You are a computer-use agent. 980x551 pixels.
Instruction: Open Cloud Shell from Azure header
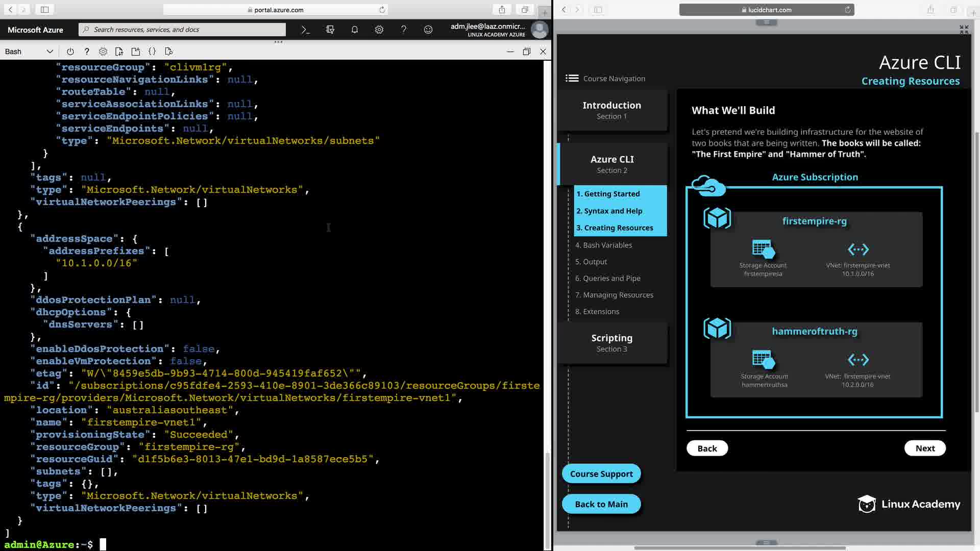[305, 30]
